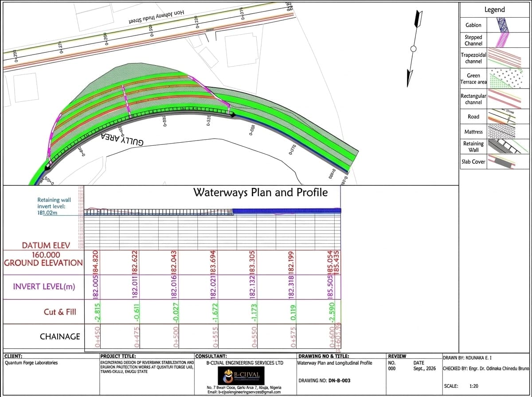
Task: Click ground elevation value 182.043
Action: coord(174,263)
